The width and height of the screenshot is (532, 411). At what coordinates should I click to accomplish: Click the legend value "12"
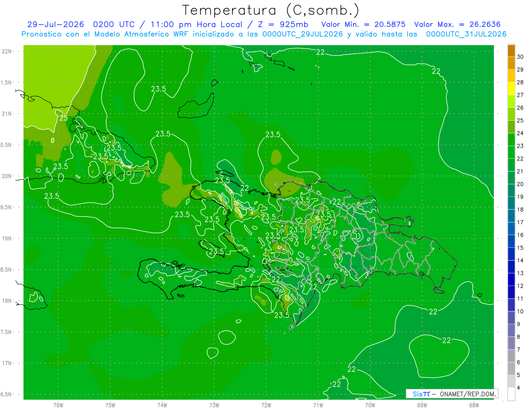[520, 286]
